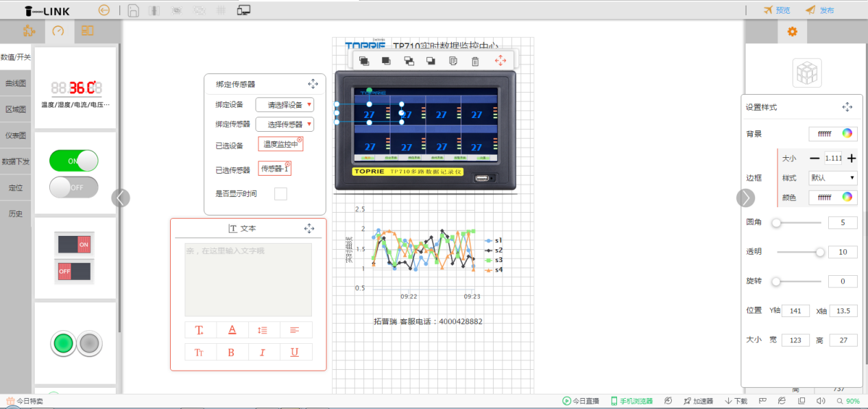Select the text color icon A
This screenshot has height=409, width=868.
(232, 329)
